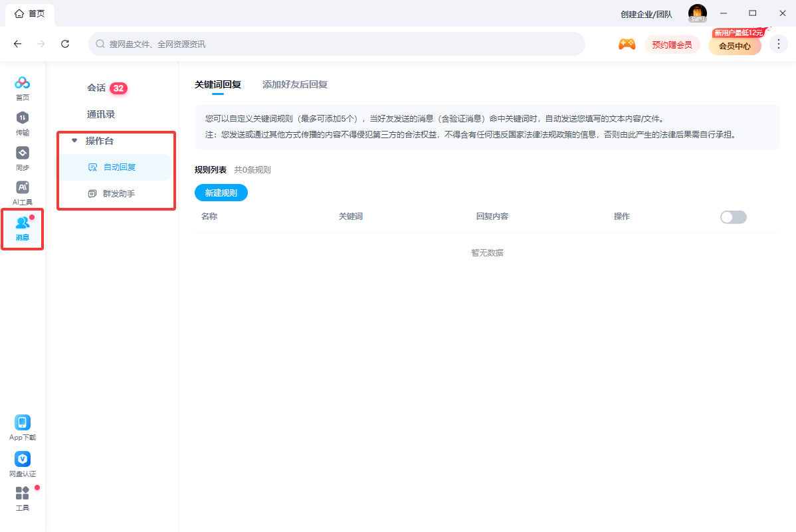Enable the master rule switch in table header

click(x=733, y=217)
